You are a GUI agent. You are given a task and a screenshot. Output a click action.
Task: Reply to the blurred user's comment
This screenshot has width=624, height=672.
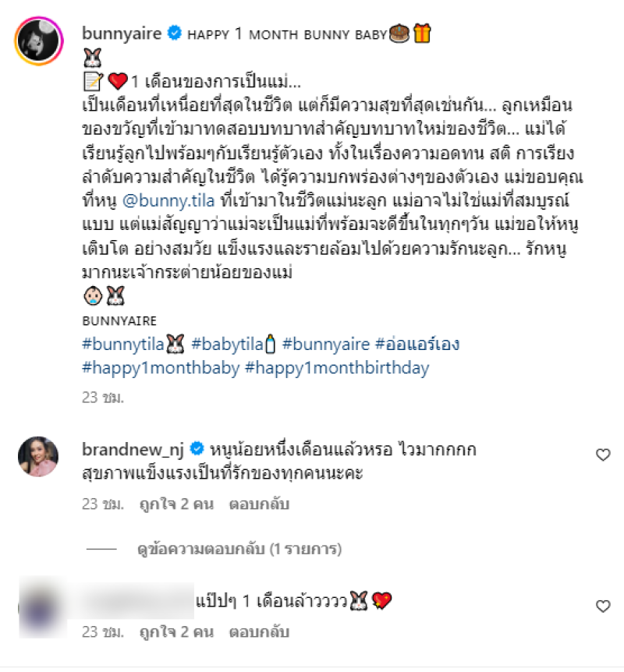[259, 632]
